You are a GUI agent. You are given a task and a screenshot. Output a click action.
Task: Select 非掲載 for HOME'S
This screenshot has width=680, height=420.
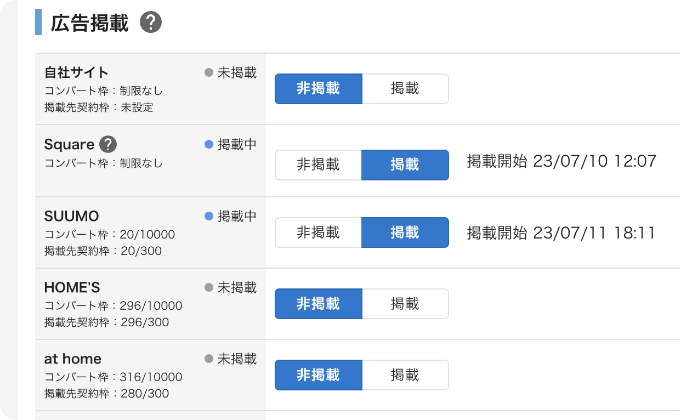(318, 304)
